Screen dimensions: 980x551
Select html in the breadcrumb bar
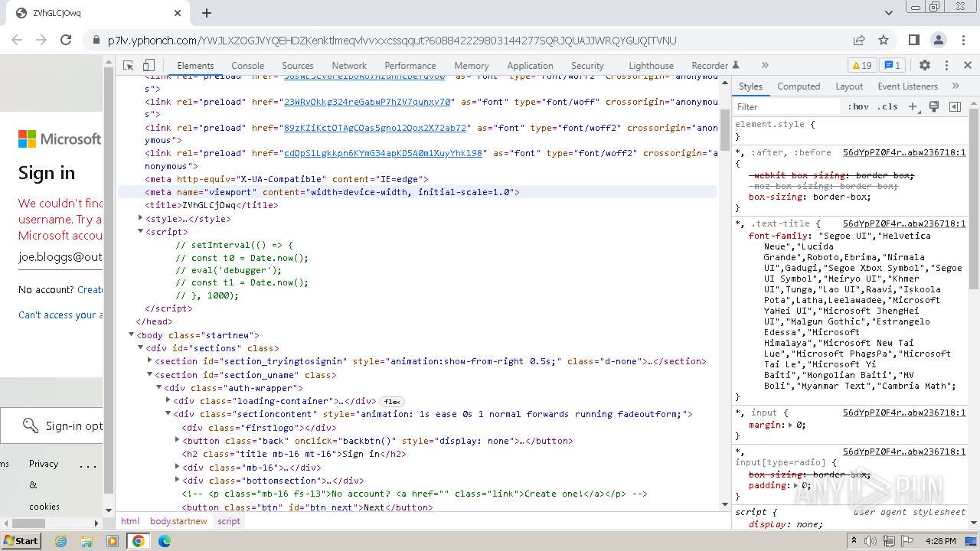click(x=130, y=521)
